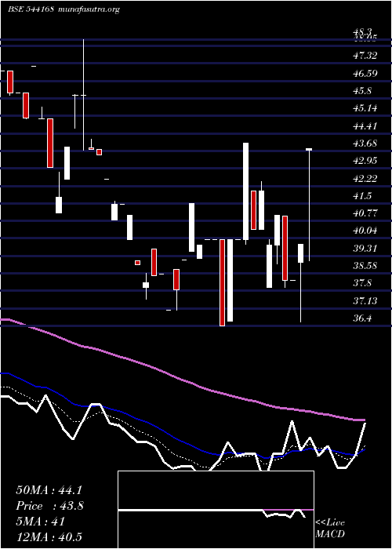The width and height of the screenshot is (392, 549).
Task: Select the 47.32 price level label
Action: pyautogui.click(x=365, y=56)
